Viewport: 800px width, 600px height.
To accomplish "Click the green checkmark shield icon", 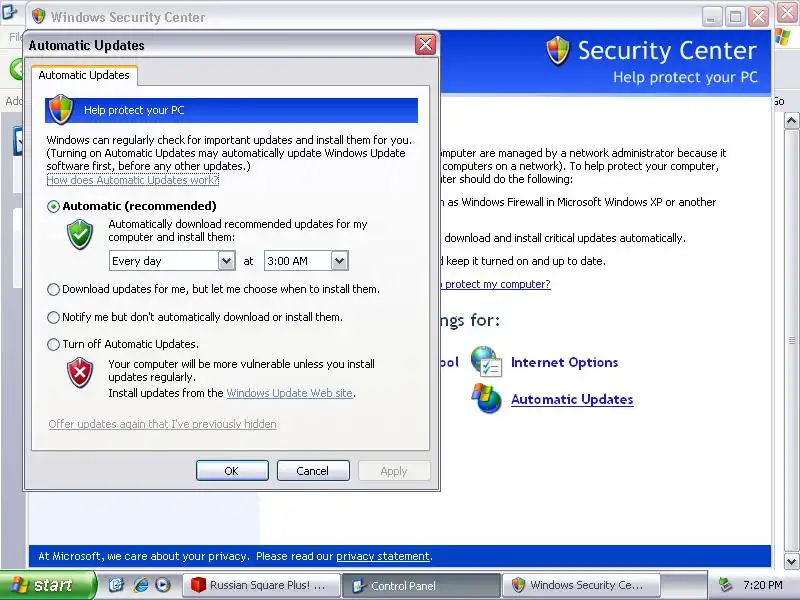I will 80,235.
